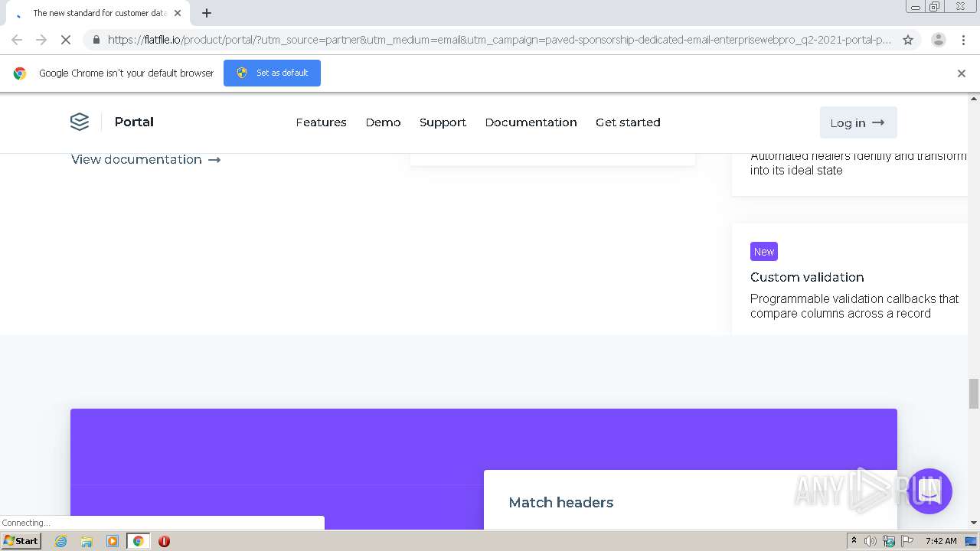Click Programmable validation callbacks description text
Image resolution: width=980 pixels, height=551 pixels.
[x=854, y=306]
